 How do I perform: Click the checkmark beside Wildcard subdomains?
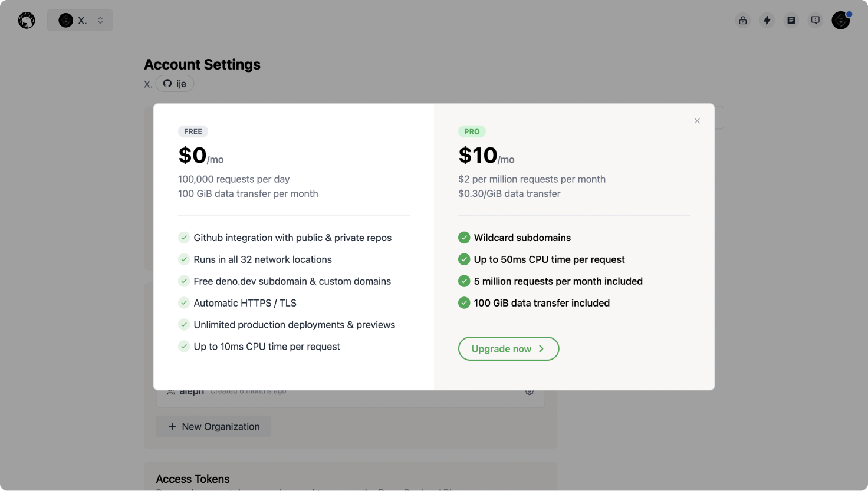click(x=464, y=237)
